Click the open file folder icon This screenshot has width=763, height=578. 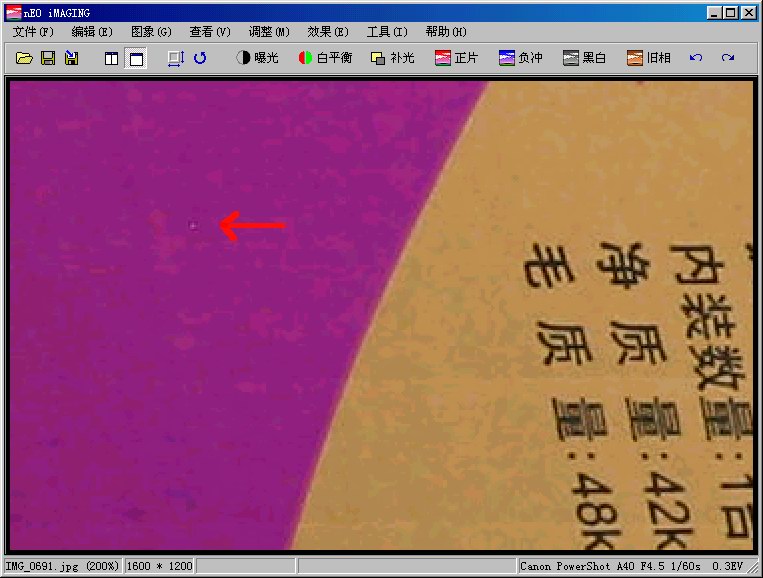[x=25, y=59]
